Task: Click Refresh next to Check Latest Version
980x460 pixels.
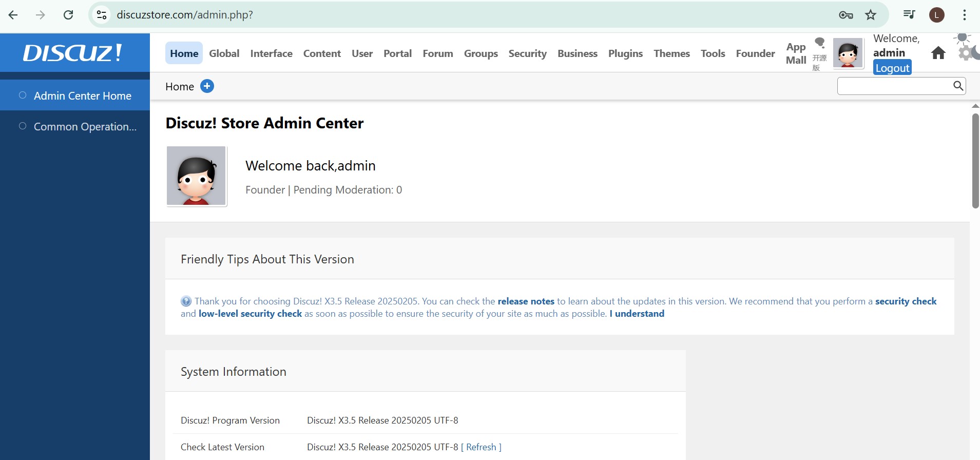Action: (481, 447)
